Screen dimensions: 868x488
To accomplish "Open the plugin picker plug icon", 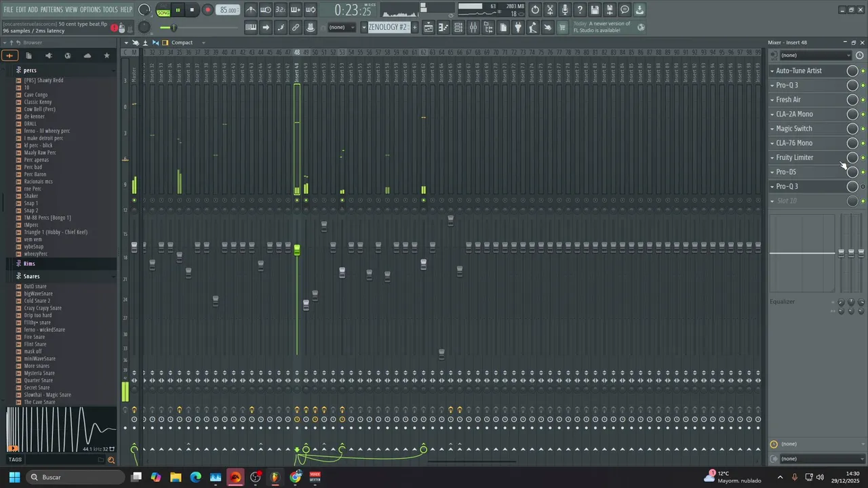I will click(518, 27).
